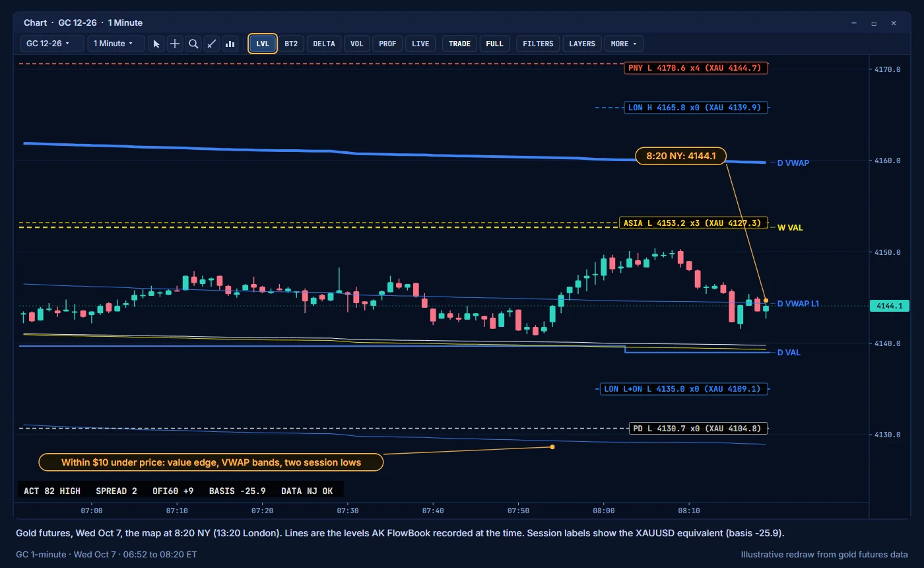
Task: Click the ACT 82 HIGH status entry
Action: pyautogui.click(x=52, y=491)
